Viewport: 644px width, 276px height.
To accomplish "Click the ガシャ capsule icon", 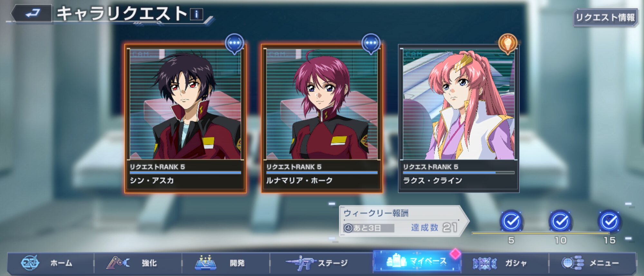I will (x=485, y=263).
